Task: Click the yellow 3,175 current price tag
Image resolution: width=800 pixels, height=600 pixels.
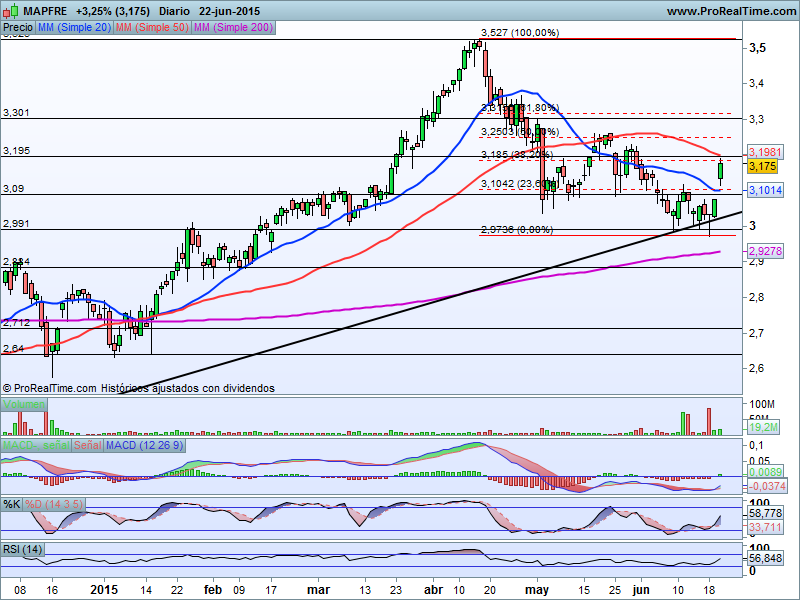Action: click(x=763, y=166)
